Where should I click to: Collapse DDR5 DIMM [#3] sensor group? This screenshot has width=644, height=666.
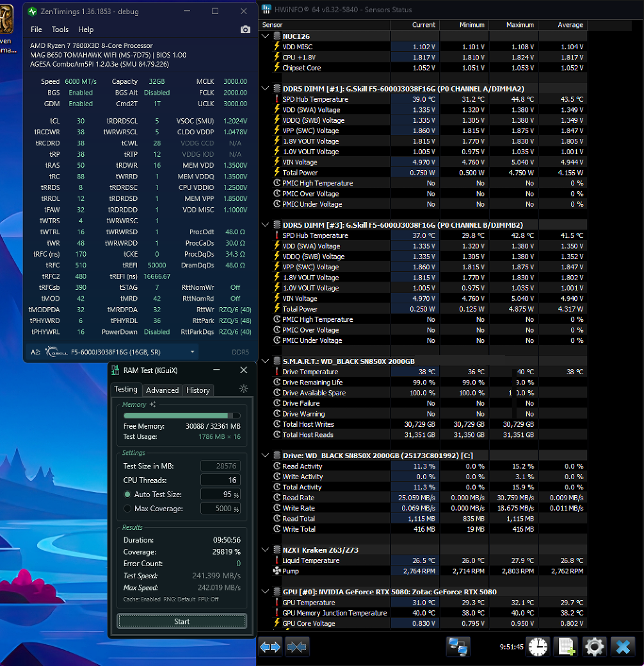[x=266, y=225]
